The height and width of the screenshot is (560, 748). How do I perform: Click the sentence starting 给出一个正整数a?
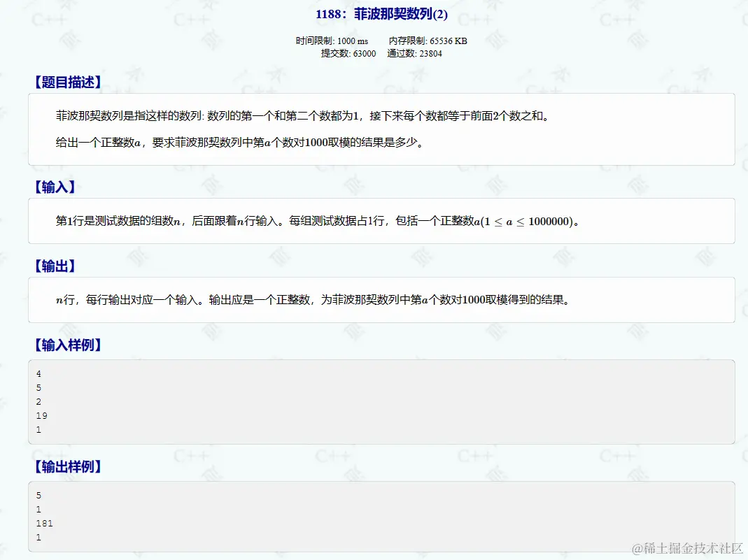[x=239, y=143]
